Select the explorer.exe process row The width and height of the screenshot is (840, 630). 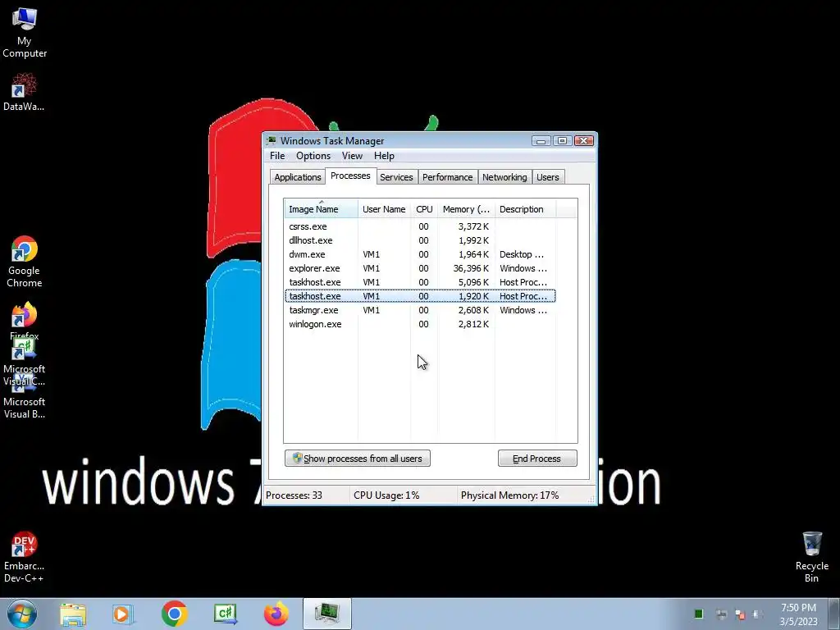pyautogui.click(x=420, y=268)
